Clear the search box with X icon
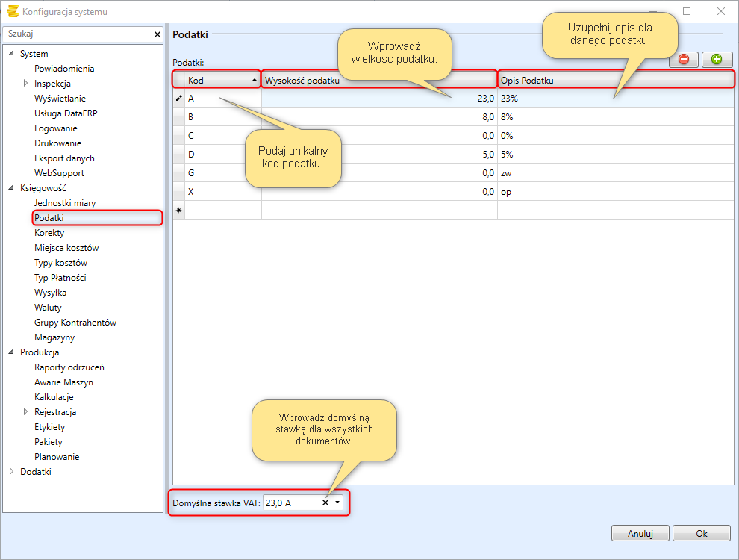Screen dimensions: 739x560 click(157, 34)
